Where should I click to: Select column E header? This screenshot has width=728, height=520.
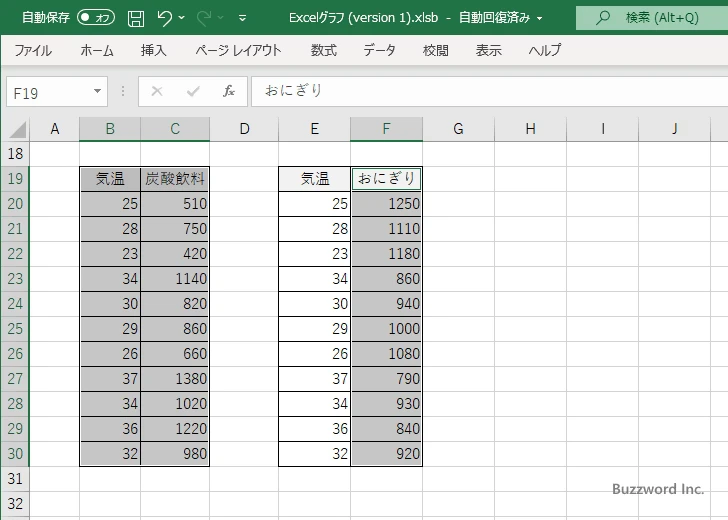pos(314,129)
